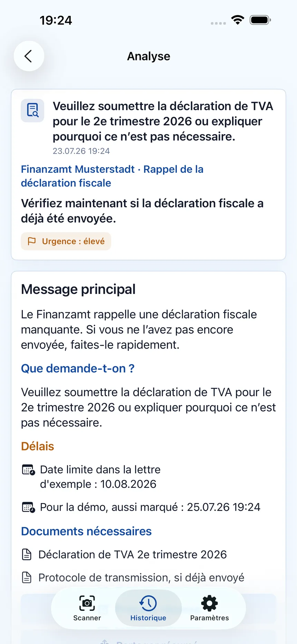
Task: Select the Délais section heading
Action: click(38, 446)
